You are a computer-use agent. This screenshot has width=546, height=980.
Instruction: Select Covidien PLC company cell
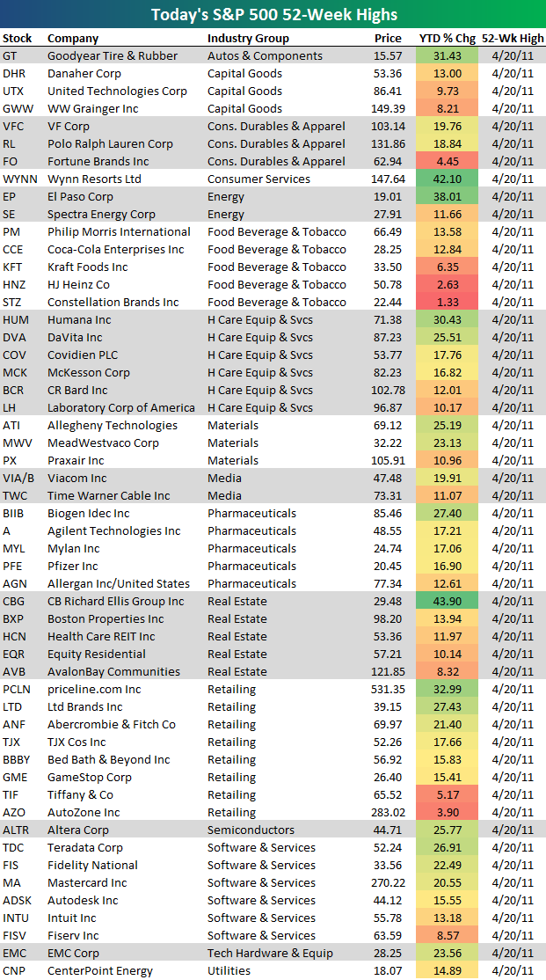pyautogui.click(x=83, y=355)
